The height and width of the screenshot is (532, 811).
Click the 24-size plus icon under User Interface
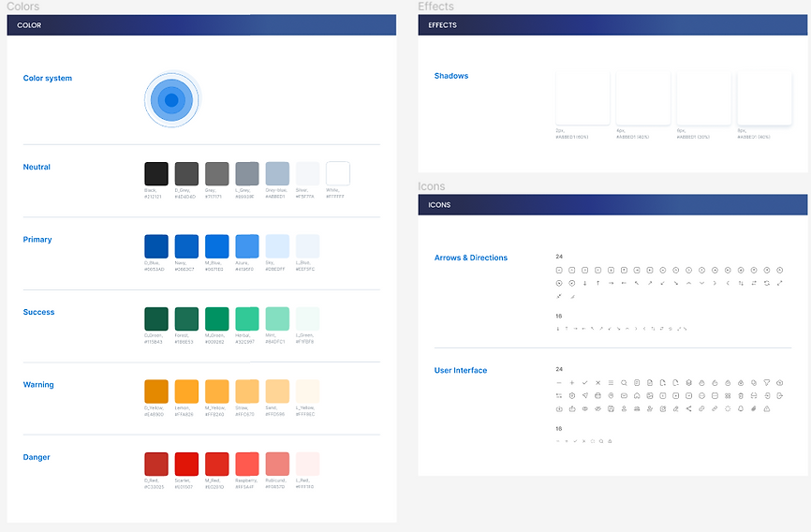[x=572, y=383]
